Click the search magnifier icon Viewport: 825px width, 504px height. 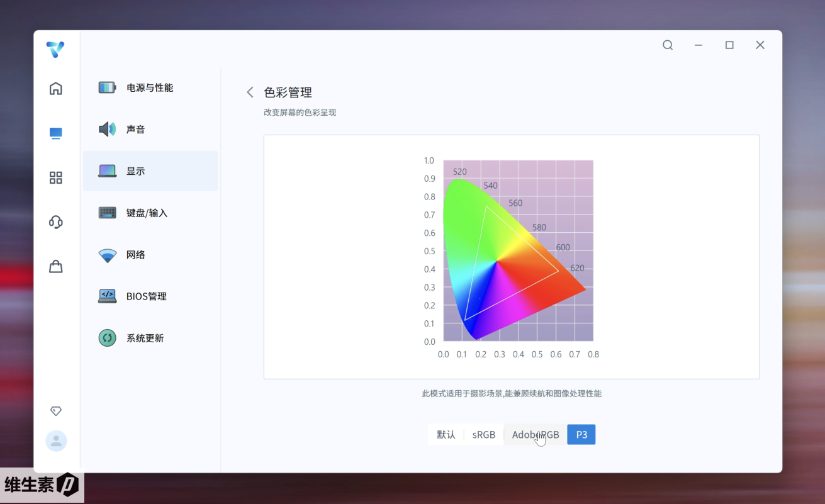(x=668, y=45)
